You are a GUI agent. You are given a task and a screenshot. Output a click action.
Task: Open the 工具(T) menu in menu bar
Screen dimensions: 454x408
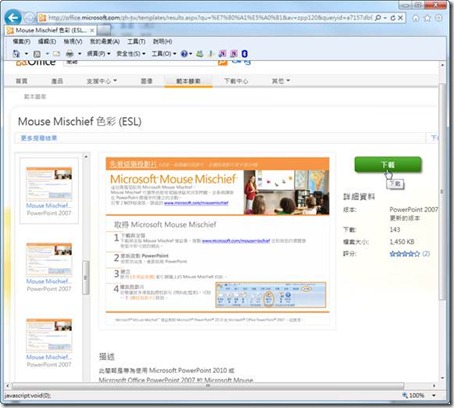[136, 41]
